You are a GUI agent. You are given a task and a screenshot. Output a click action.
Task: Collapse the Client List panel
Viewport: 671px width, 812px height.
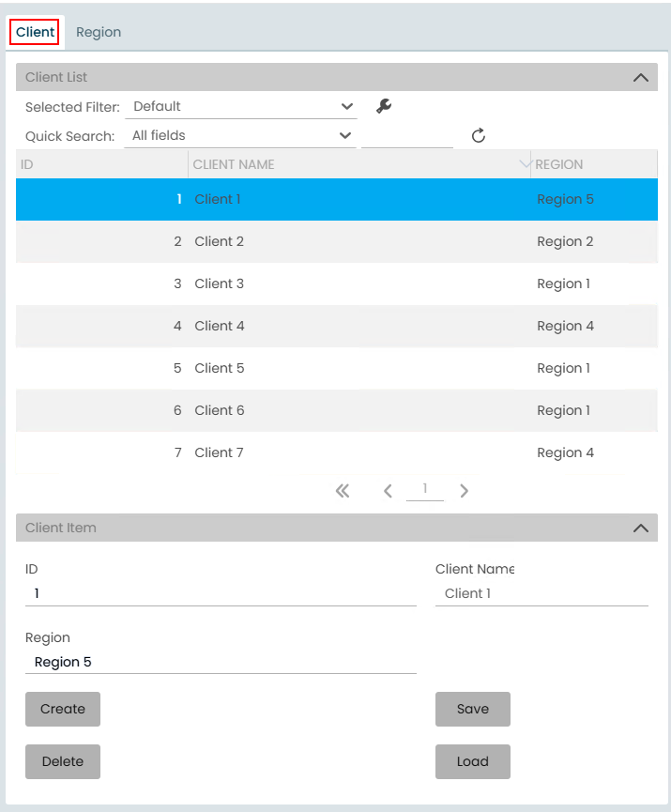pos(641,78)
